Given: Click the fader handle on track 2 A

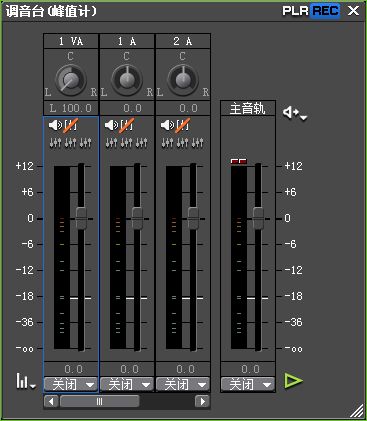Looking at the screenshot, I should pos(193,218).
